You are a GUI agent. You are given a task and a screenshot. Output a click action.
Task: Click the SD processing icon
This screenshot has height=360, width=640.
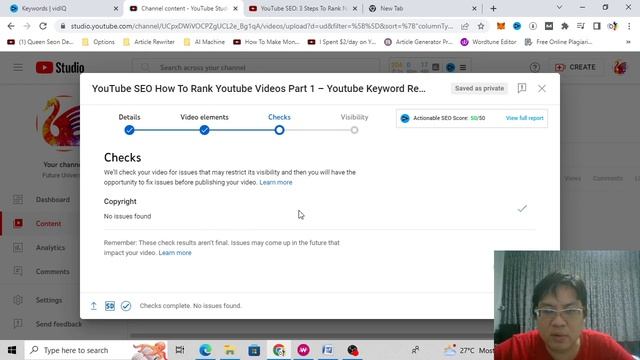[110, 306]
